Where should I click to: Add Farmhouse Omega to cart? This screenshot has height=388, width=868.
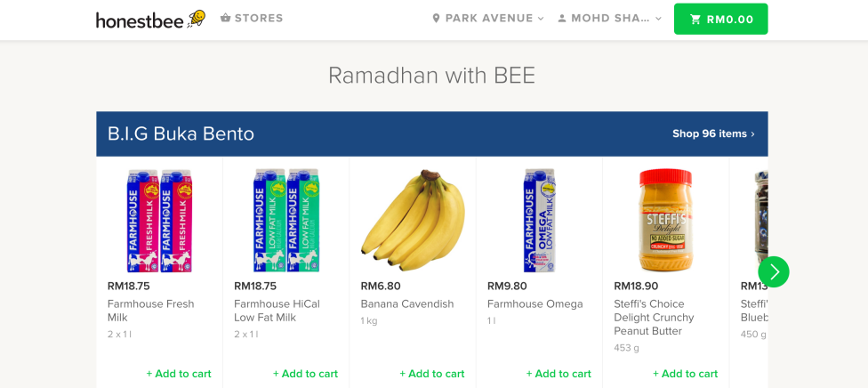click(559, 374)
